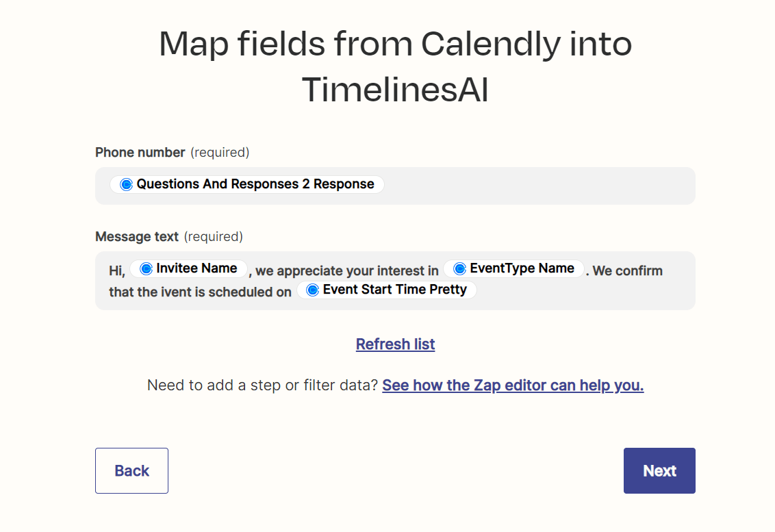775x532 pixels.
Task: Click the Message text label
Action: pos(137,237)
